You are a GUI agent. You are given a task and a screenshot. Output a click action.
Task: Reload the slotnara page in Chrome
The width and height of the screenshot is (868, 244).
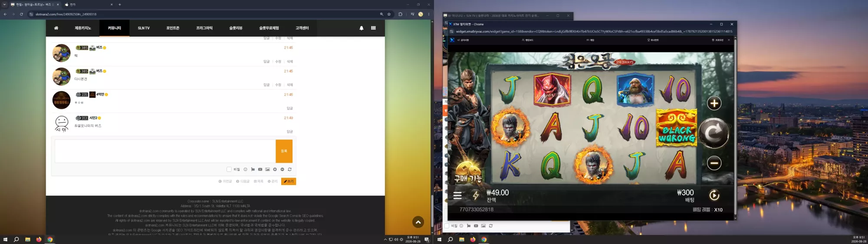tap(21, 14)
